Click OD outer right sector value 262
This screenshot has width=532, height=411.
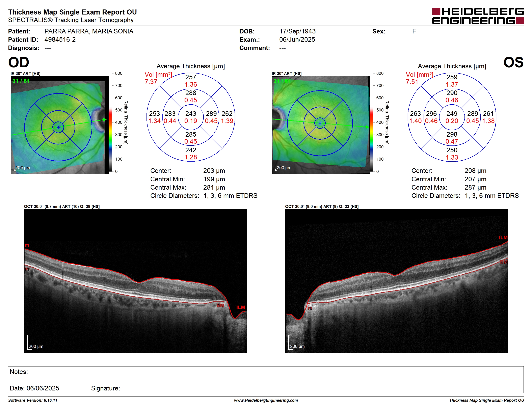point(227,114)
